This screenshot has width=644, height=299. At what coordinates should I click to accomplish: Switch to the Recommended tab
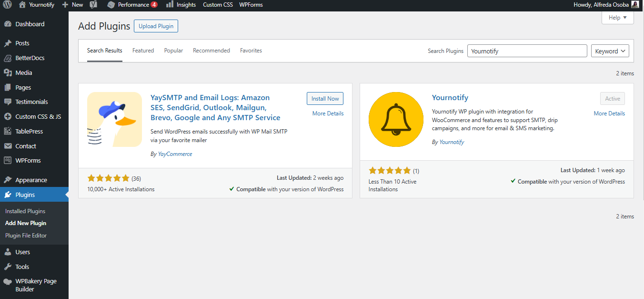(211, 51)
